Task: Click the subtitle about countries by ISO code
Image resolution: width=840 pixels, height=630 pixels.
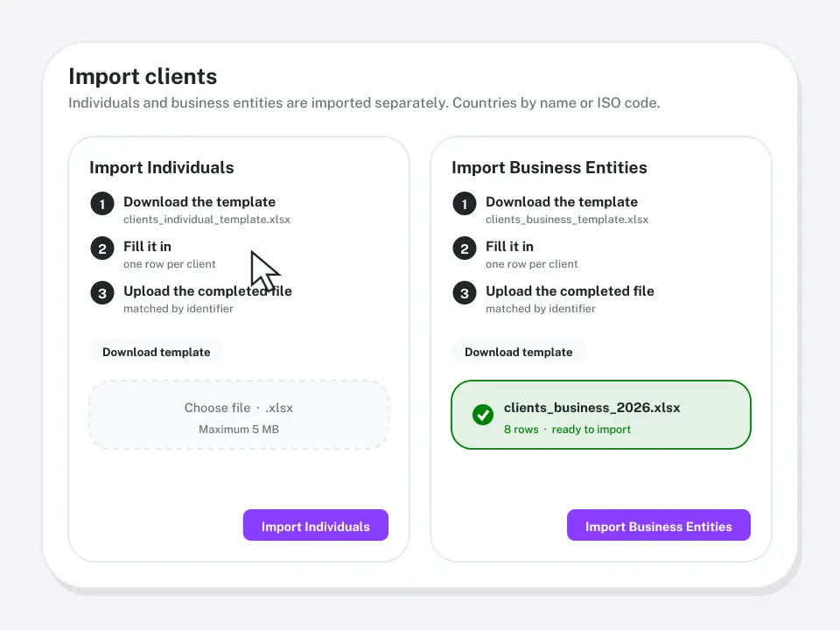Action: click(364, 103)
